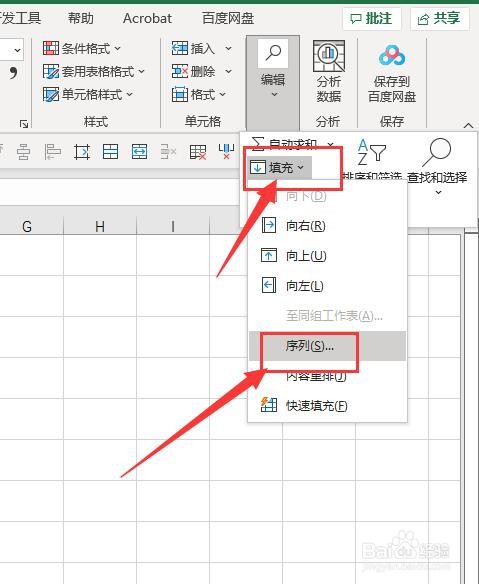Click the vertical scrollbar on the right

click(472, 408)
